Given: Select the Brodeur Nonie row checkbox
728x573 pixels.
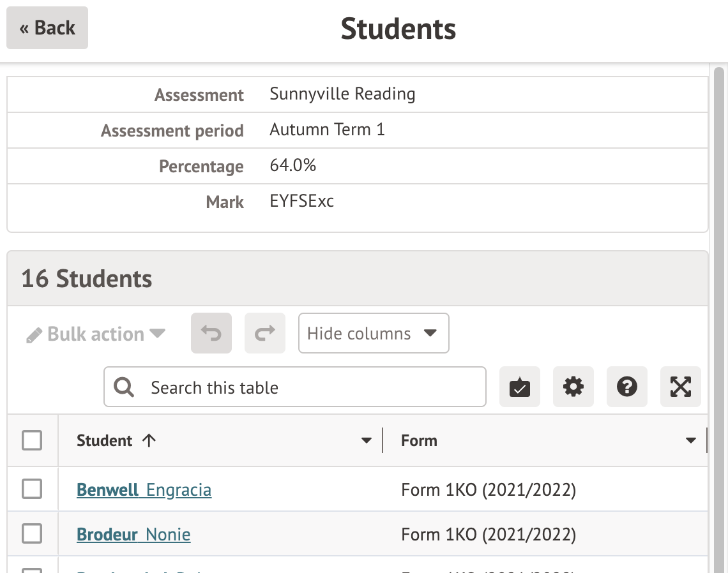Looking at the screenshot, I should pyautogui.click(x=32, y=533).
